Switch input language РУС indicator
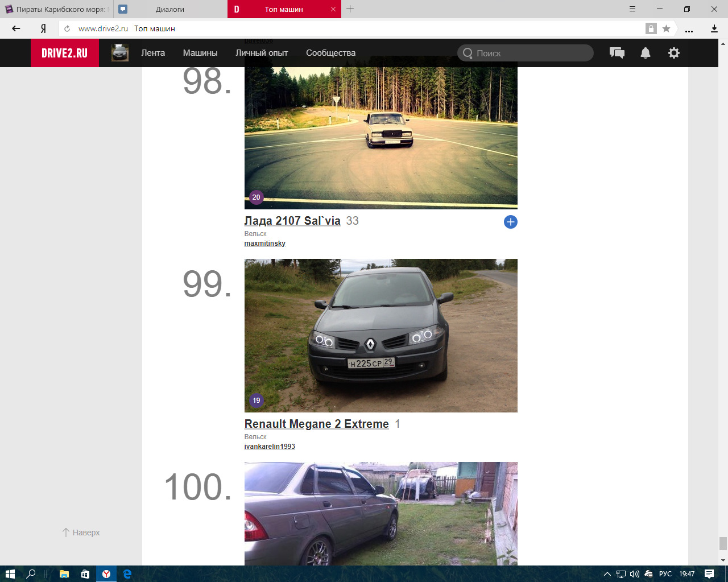Screen dimensions: 728x582 coord(665,574)
